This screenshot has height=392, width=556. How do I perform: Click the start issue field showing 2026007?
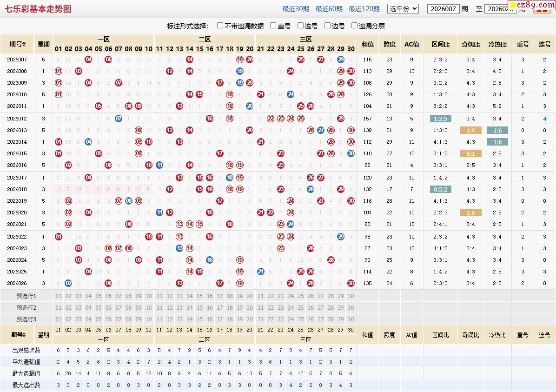[443, 9]
